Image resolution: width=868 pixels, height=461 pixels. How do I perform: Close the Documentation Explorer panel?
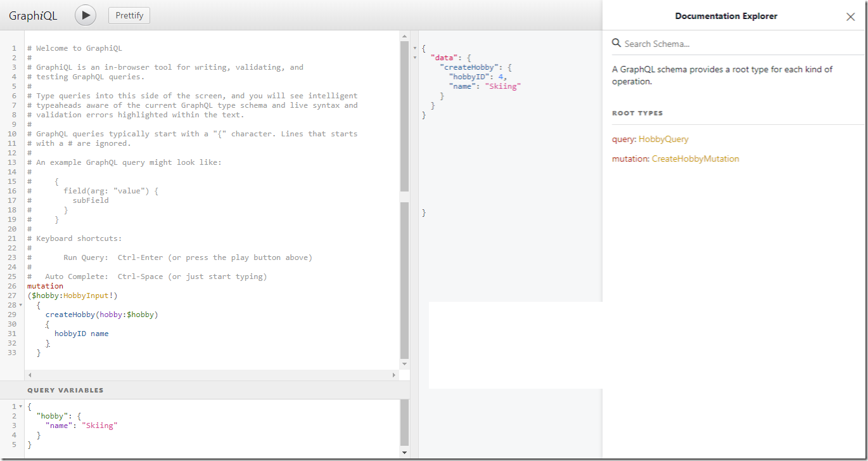click(850, 17)
